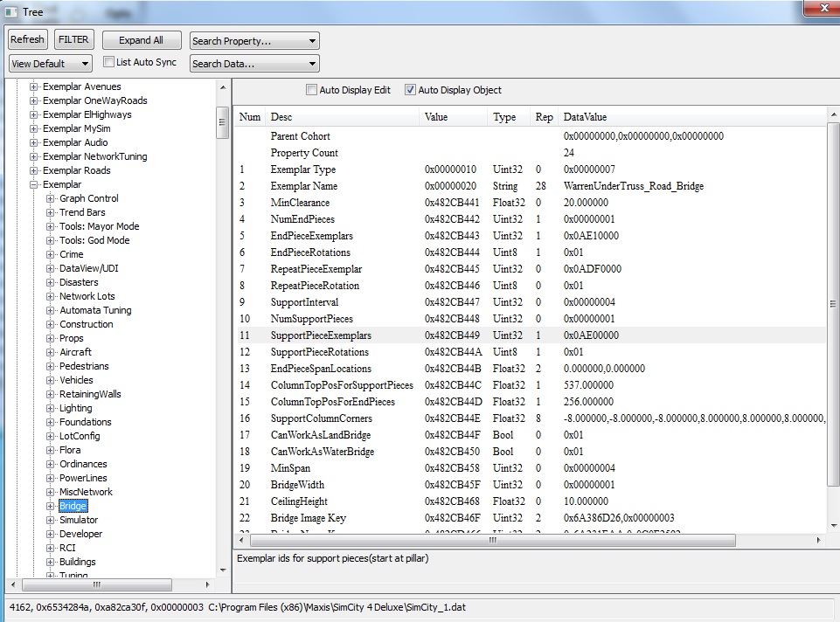
Task: Click the tree panel horizontal scrollbar
Action: (96, 584)
